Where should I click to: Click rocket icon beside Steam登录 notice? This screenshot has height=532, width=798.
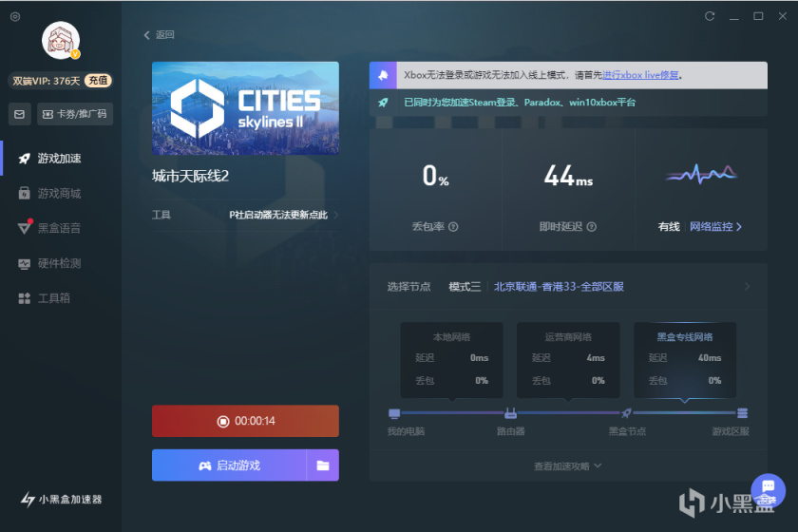coord(383,103)
